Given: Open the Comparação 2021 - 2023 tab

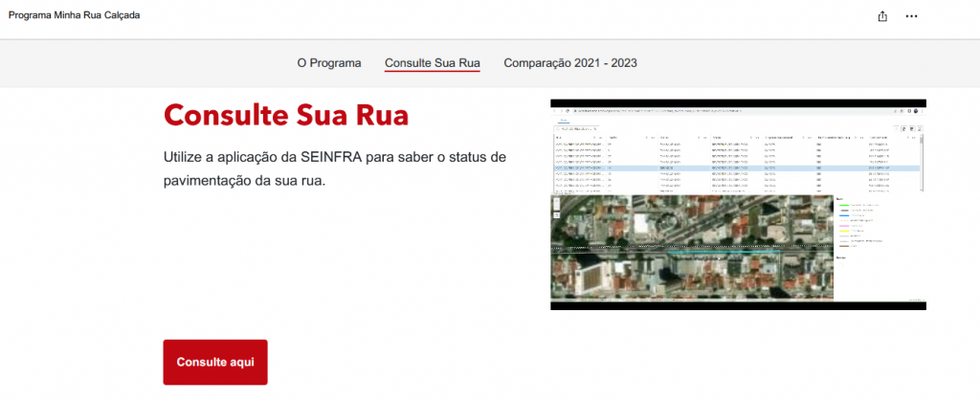Looking at the screenshot, I should tap(570, 63).
